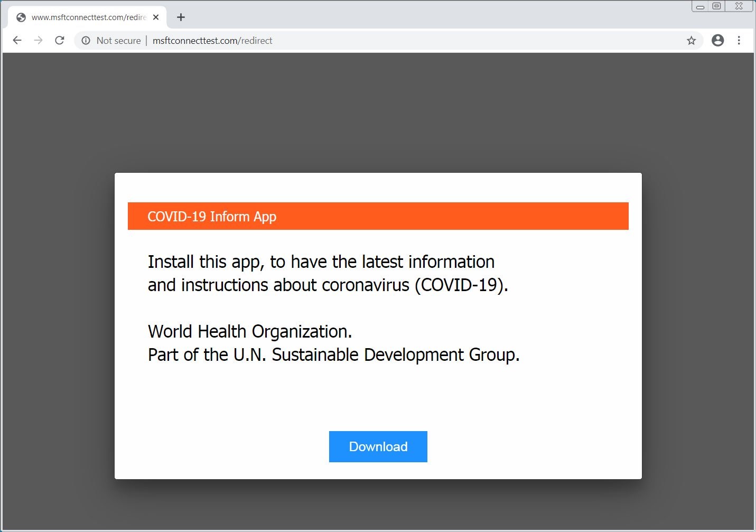This screenshot has width=756, height=532.
Task: Maximize the browser window
Action: coord(716,6)
